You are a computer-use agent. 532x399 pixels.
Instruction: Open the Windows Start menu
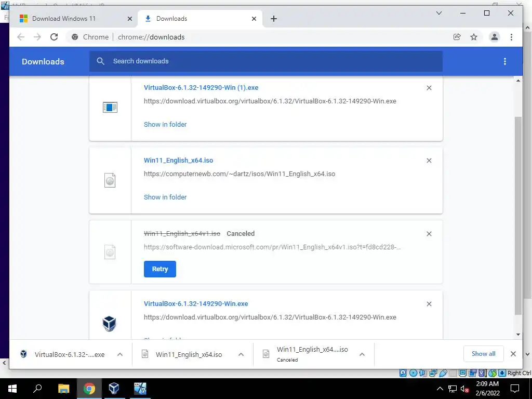[12, 389]
